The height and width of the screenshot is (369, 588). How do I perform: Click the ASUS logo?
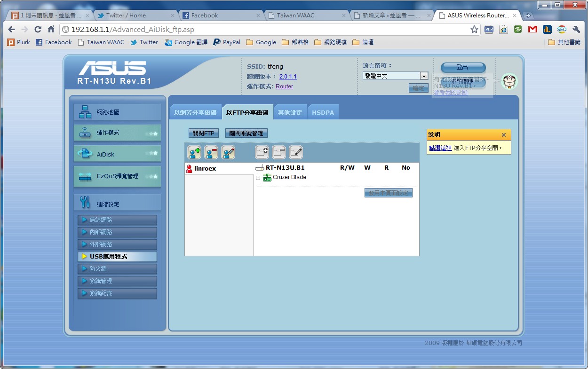point(112,68)
